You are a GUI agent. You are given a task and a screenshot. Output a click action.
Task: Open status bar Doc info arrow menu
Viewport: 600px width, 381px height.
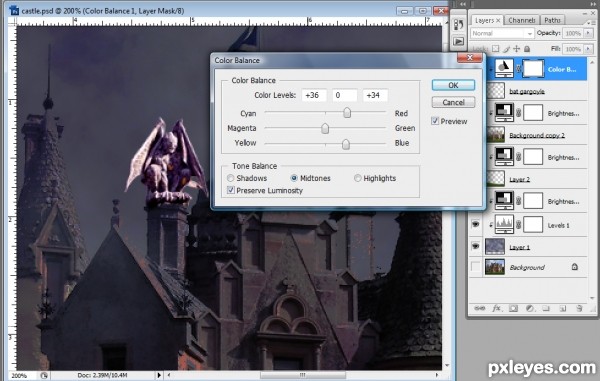point(159,375)
